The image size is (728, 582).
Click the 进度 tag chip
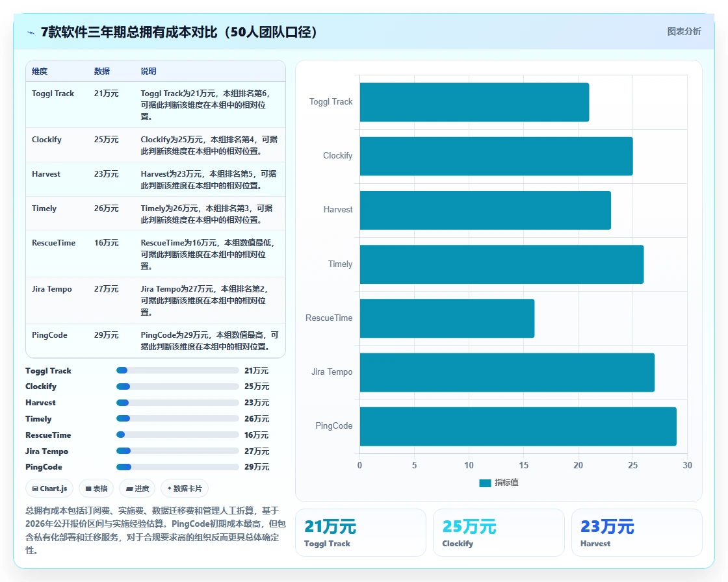(x=137, y=488)
